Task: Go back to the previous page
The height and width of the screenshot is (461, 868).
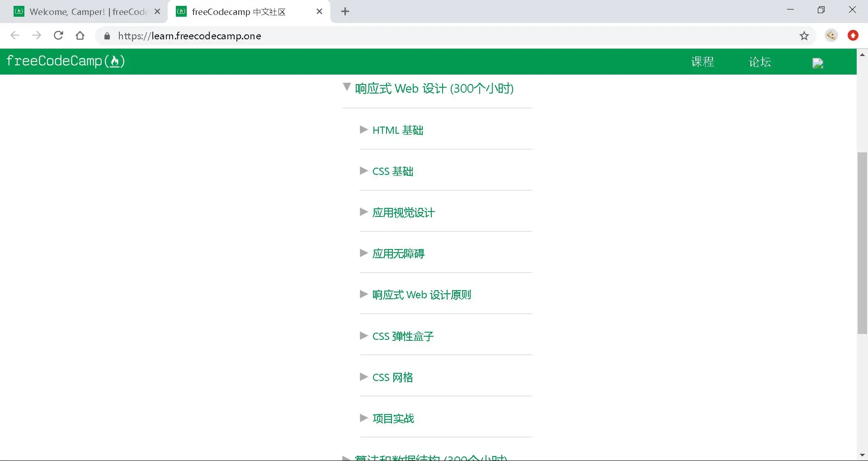Action: tap(15, 35)
